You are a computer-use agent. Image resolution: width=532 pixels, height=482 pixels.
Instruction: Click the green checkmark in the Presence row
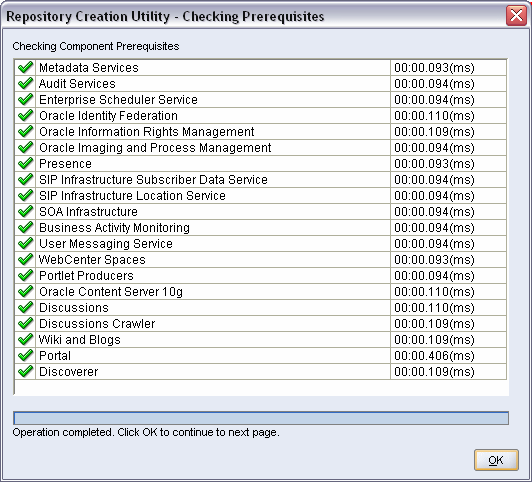coord(25,163)
